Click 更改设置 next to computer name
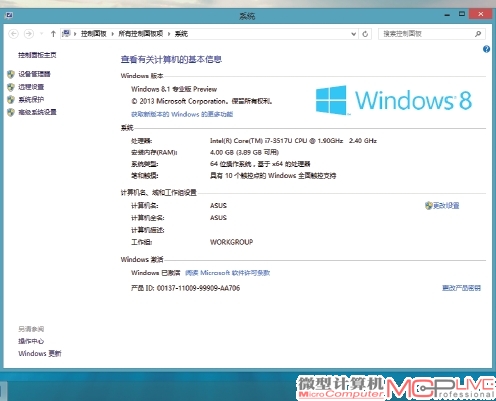 [x=446, y=206]
